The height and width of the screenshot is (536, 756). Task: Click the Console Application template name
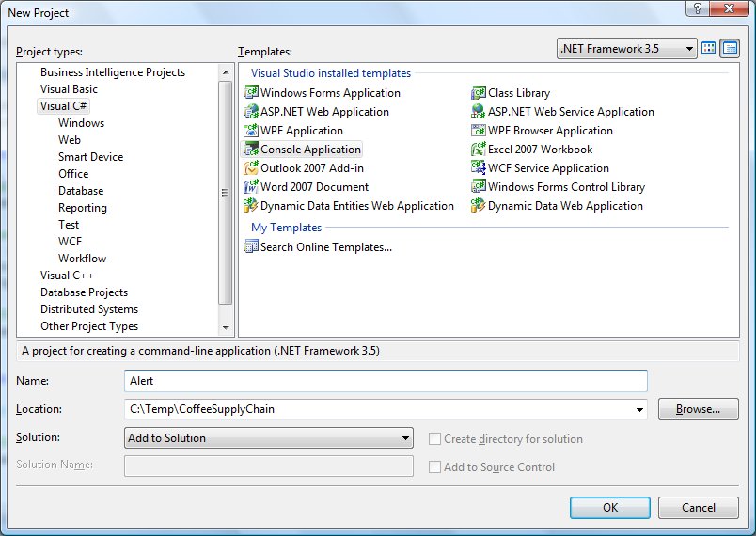point(311,150)
